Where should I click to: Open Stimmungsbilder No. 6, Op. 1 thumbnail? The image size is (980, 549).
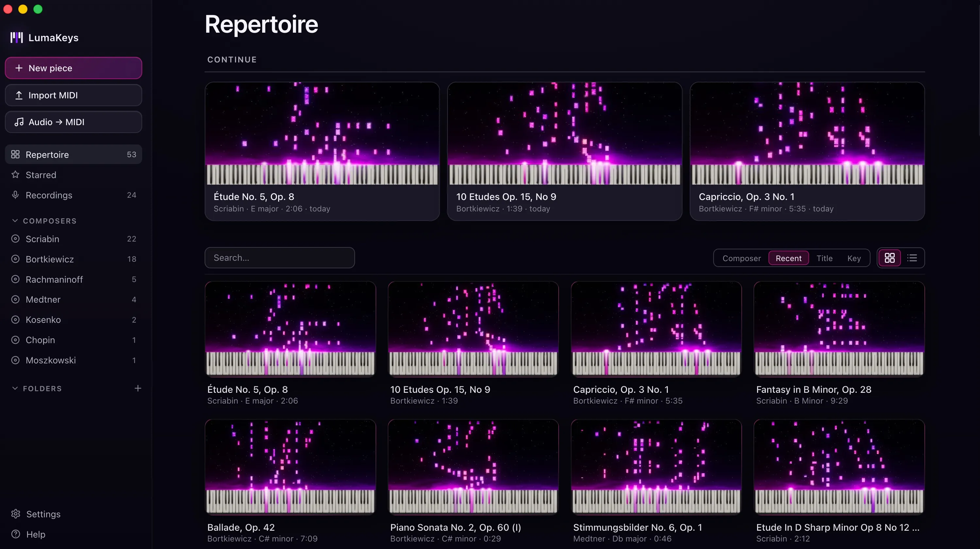pos(656,467)
